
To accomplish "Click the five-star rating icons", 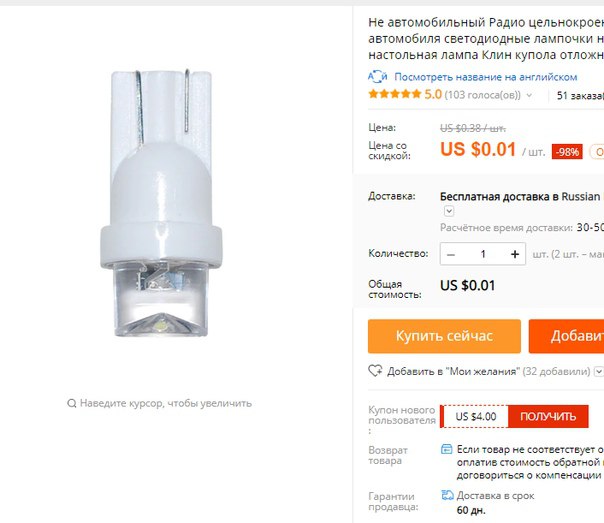I will coord(394,94).
